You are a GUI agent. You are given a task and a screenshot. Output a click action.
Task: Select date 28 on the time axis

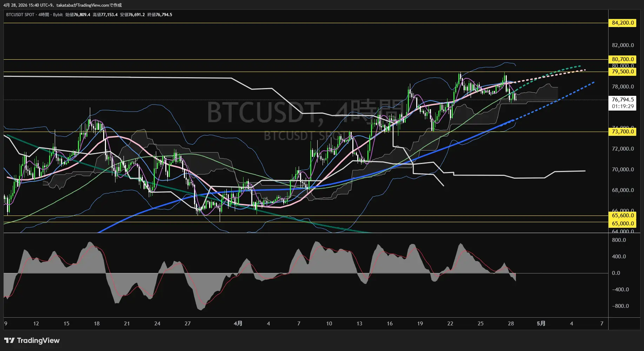point(511,324)
